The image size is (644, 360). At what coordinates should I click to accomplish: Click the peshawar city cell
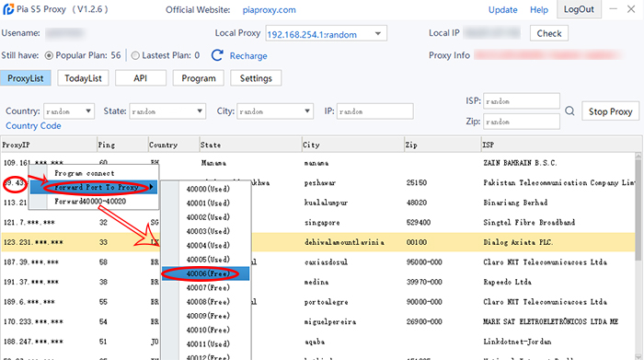point(320,183)
